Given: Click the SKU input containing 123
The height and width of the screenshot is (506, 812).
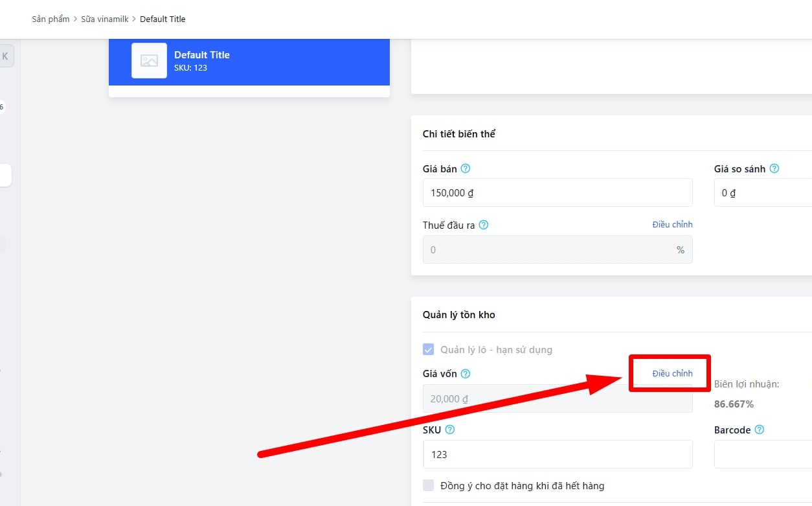Looking at the screenshot, I should tap(557, 454).
